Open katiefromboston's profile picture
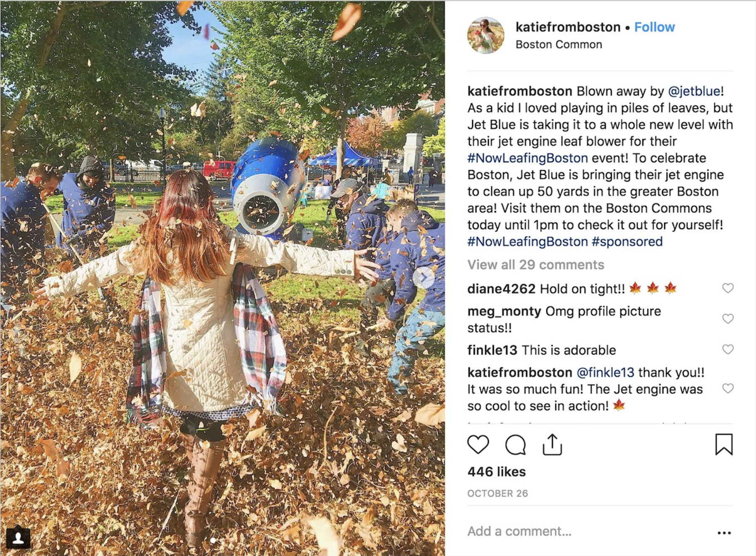 tap(486, 35)
